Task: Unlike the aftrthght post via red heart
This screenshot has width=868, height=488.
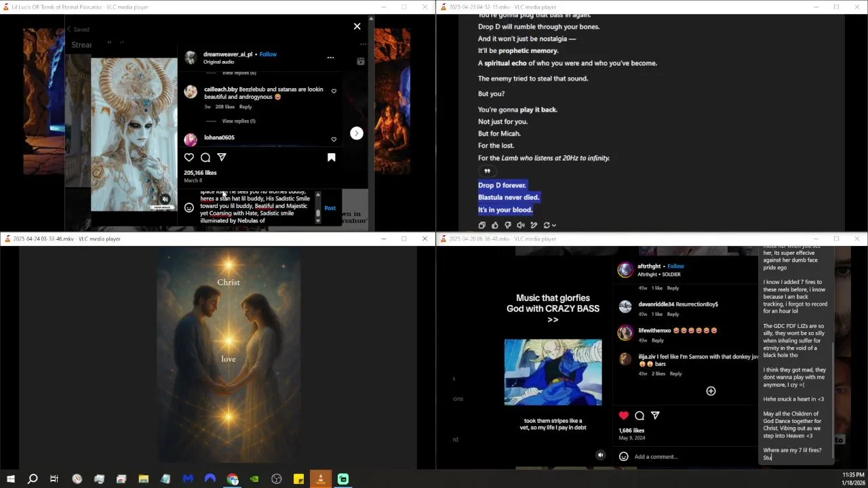Action: (x=624, y=415)
